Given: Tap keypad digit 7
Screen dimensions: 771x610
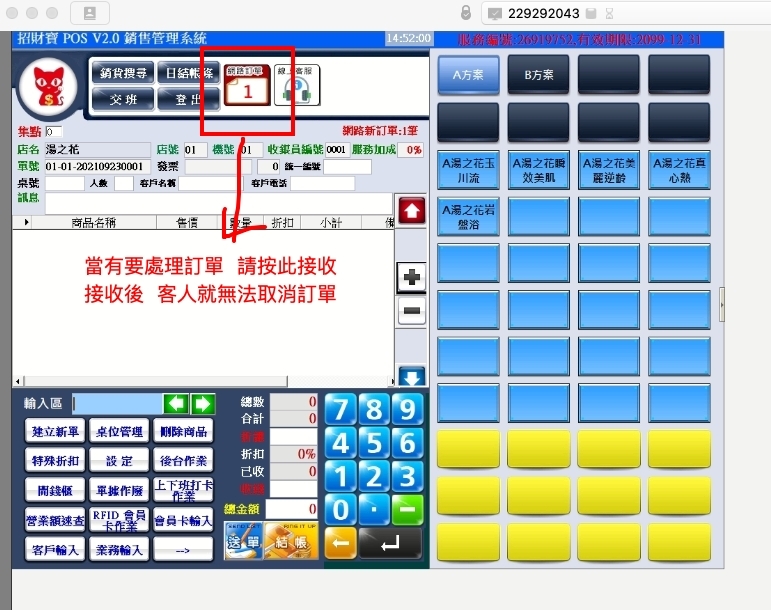Looking at the screenshot, I should [341, 409].
